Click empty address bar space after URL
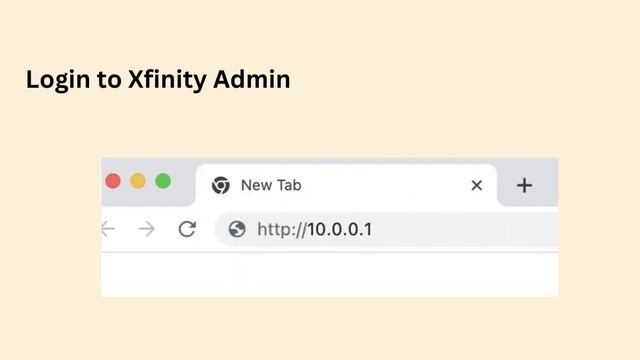 pos(465,229)
